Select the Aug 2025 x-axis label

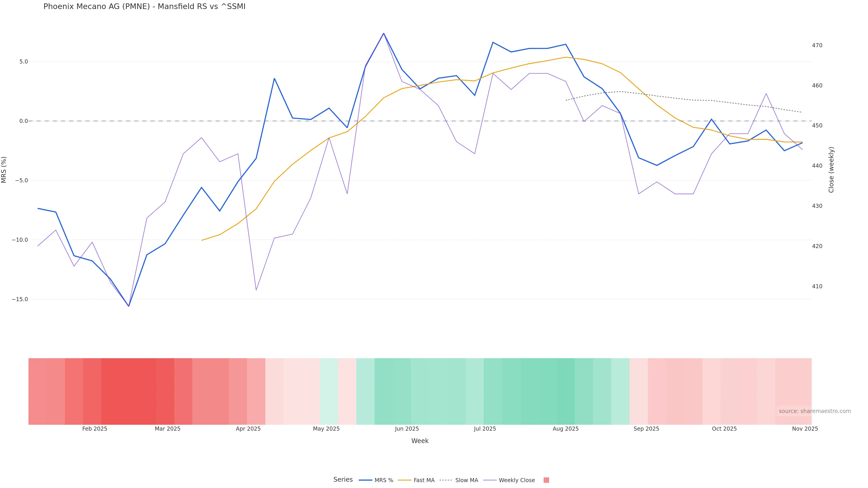pyautogui.click(x=565, y=429)
